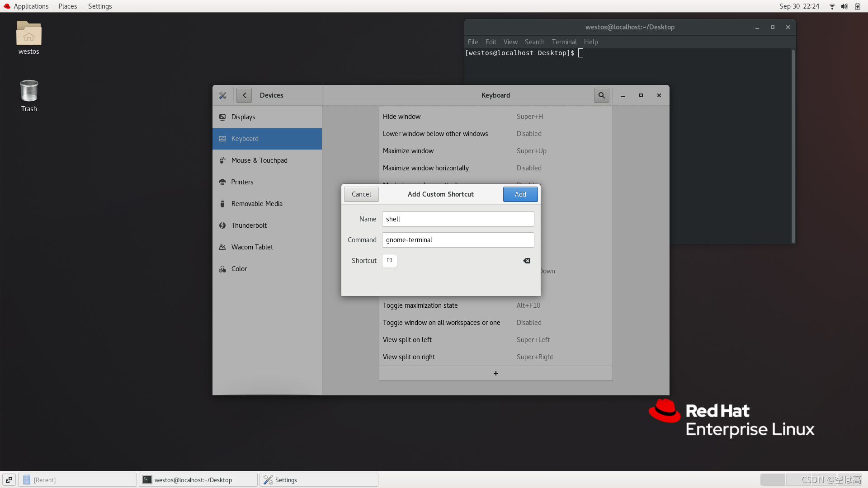Click the clock Sep 30 22:24

[799, 6]
